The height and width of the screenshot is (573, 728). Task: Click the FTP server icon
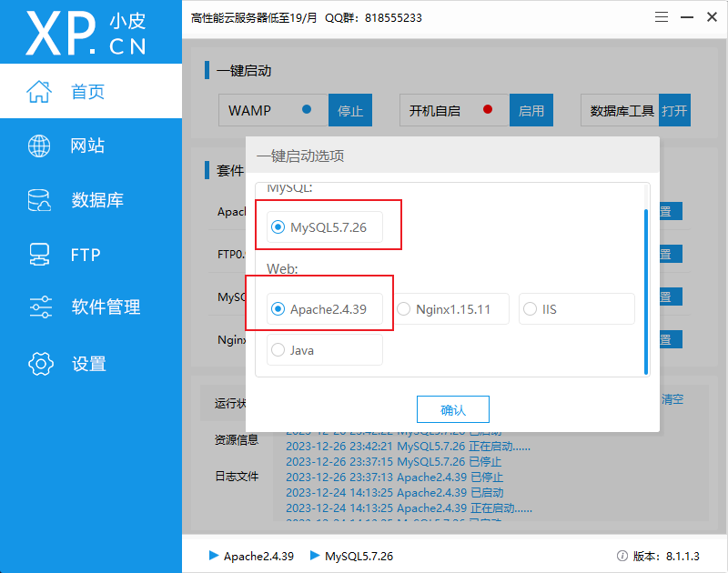pyautogui.click(x=39, y=255)
